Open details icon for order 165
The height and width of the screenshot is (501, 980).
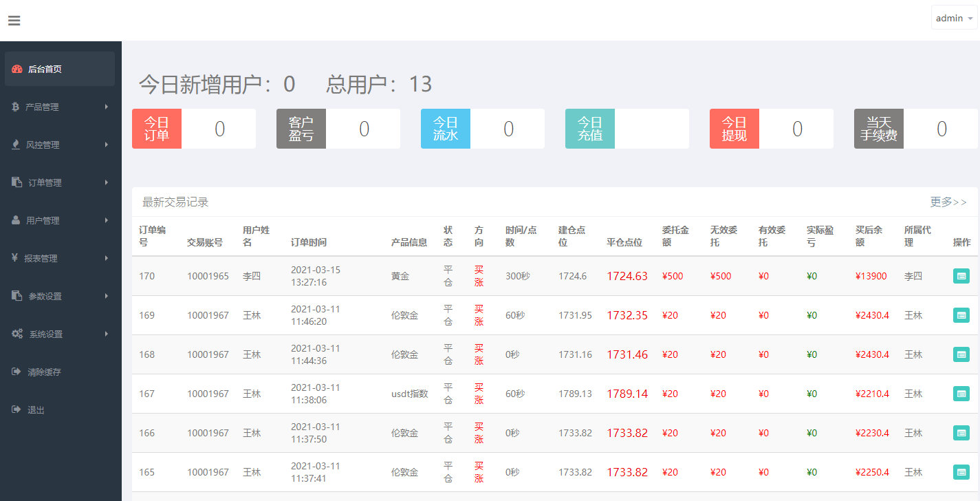[x=961, y=472]
